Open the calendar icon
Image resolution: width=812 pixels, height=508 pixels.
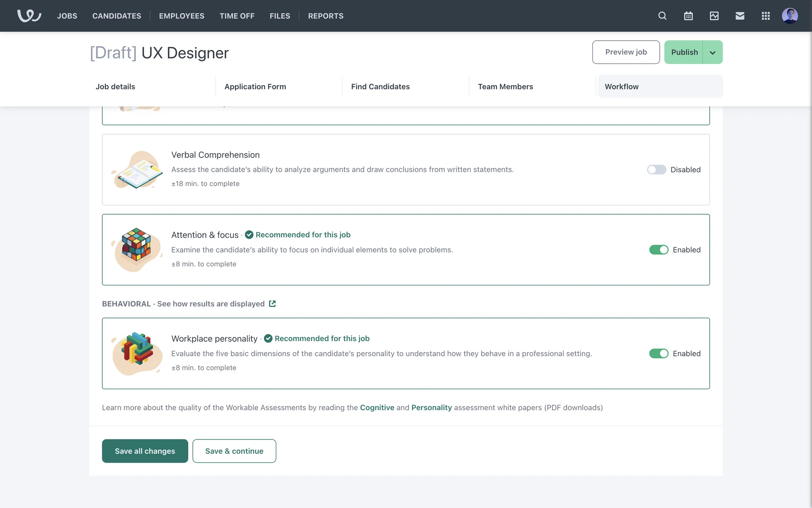pos(688,16)
